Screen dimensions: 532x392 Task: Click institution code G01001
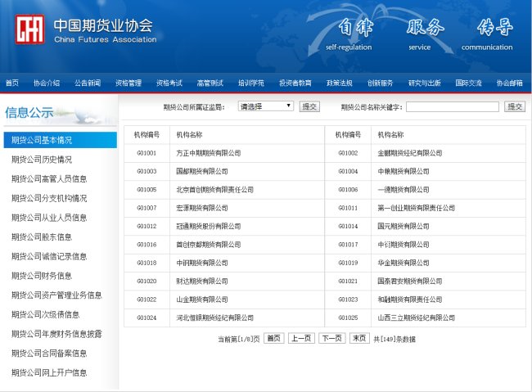[x=147, y=153]
